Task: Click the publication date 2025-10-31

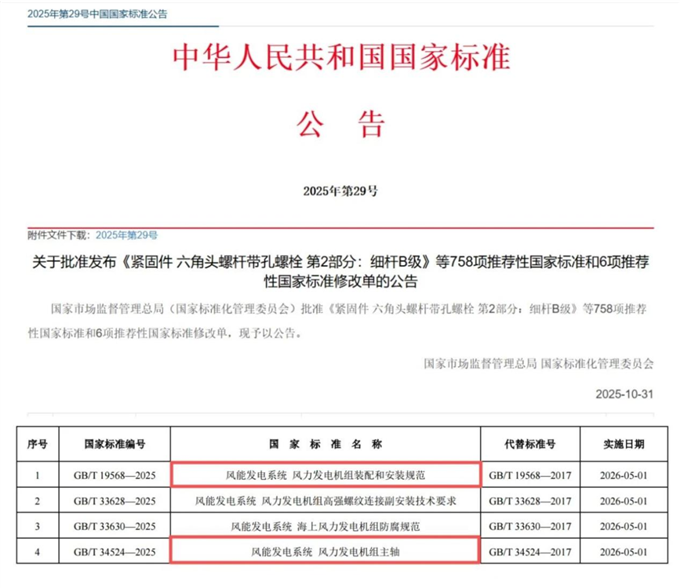Action: coord(622,394)
